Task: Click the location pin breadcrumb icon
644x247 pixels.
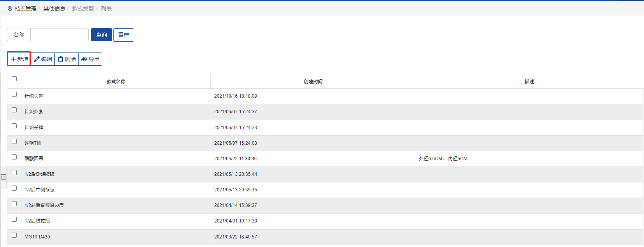Action: pyautogui.click(x=10, y=9)
